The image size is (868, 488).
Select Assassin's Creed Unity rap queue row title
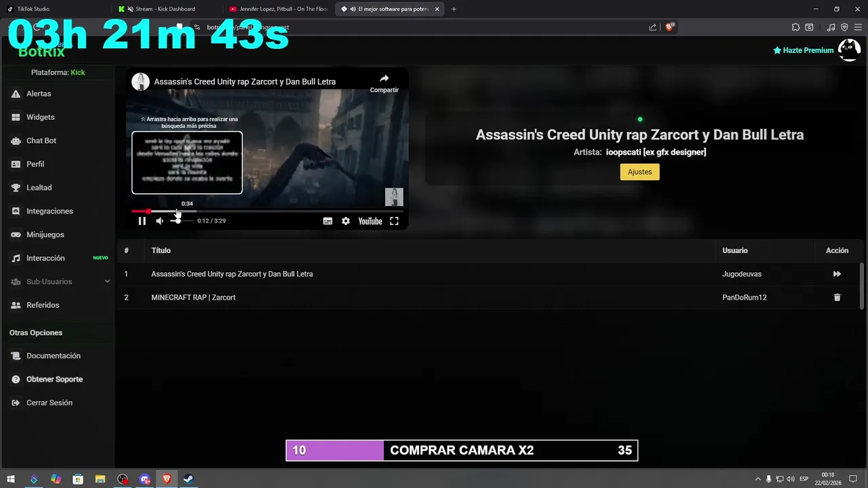pos(232,274)
